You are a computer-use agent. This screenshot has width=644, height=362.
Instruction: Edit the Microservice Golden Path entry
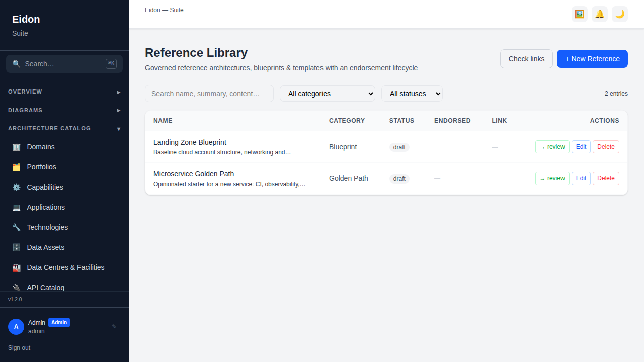(581, 178)
